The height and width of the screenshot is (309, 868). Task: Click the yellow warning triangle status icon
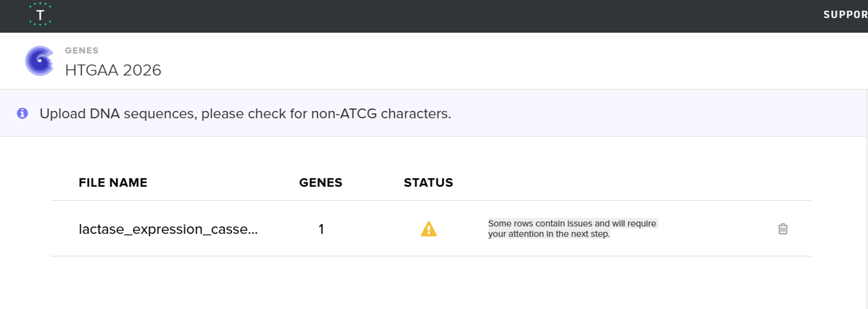tap(428, 229)
